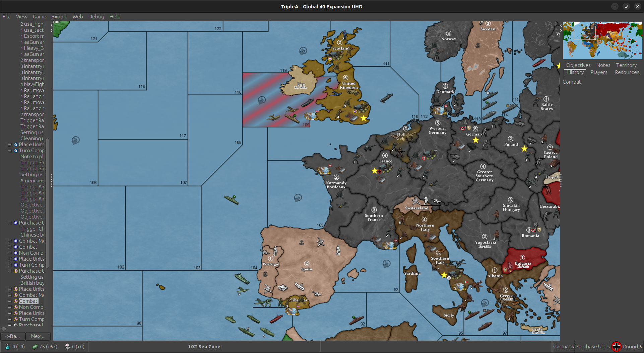This screenshot has height=353, width=644.
Task: Open the Help menu
Action: (115, 16)
